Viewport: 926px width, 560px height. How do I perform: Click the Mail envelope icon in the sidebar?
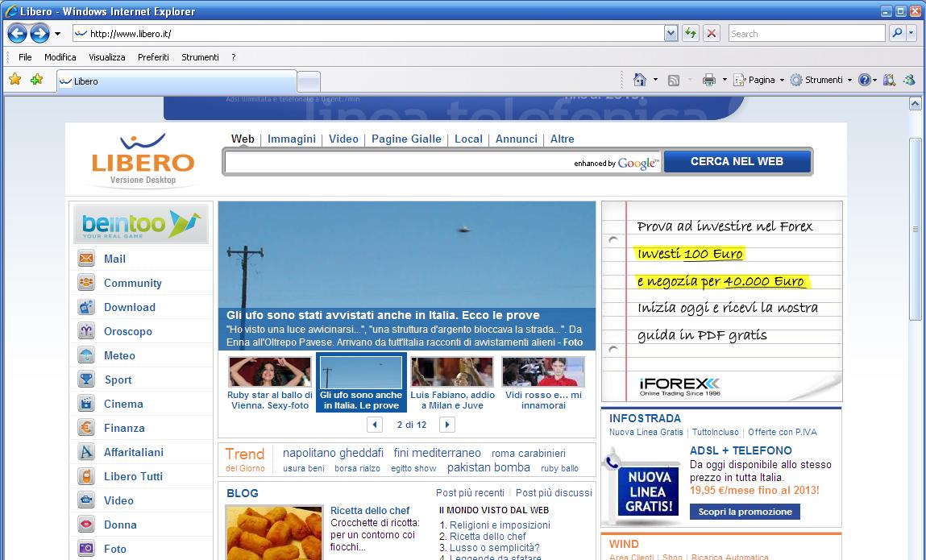(x=86, y=258)
